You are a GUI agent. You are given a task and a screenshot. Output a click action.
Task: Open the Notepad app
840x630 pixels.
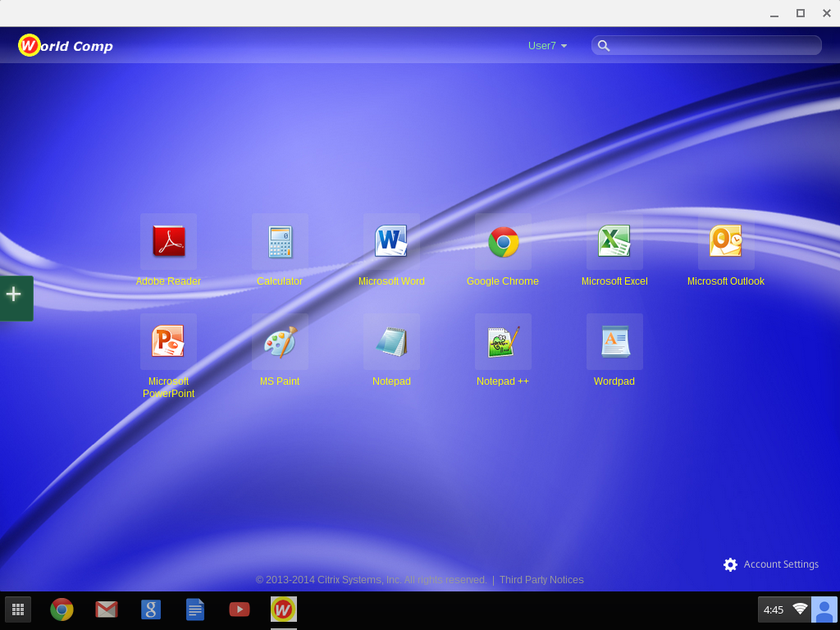(x=391, y=342)
